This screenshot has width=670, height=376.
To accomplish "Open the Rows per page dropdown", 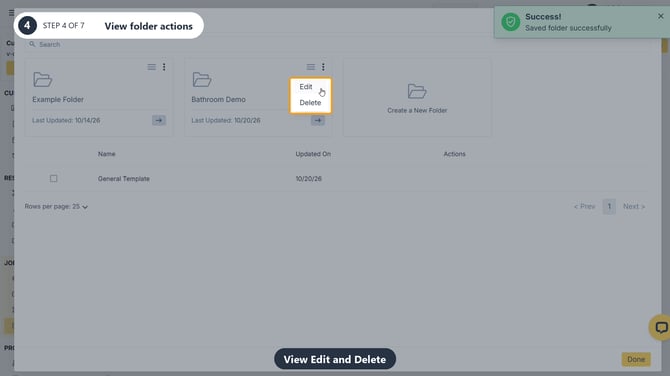I will [56, 206].
